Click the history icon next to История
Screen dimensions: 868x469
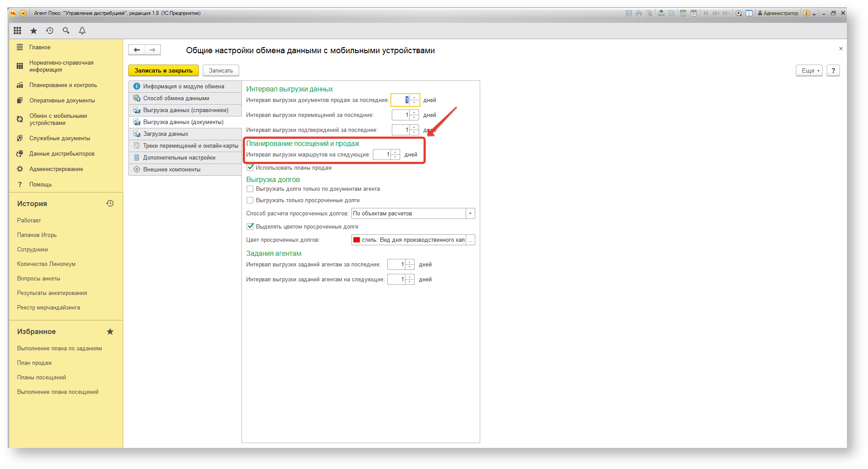pyautogui.click(x=110, y=204)
